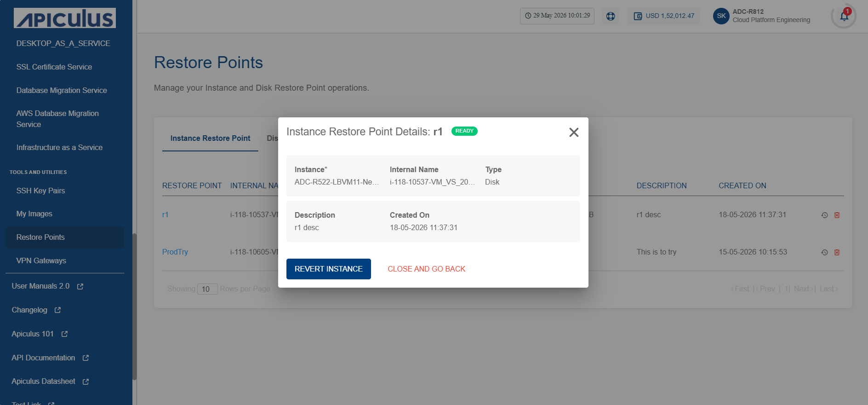The height and width of the screenshot is (405, 868).
Task: Click the First pagination link
Action: (x=740, y=289)
